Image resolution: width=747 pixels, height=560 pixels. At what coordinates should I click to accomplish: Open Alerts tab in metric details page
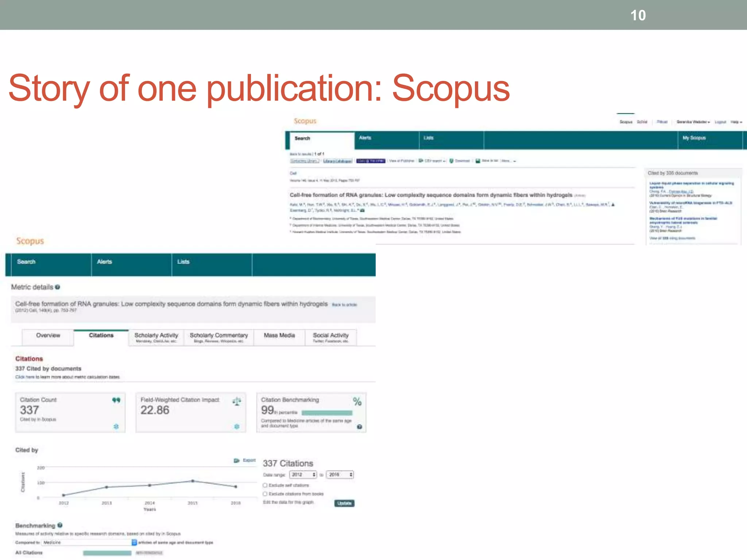tap(131, 265)
